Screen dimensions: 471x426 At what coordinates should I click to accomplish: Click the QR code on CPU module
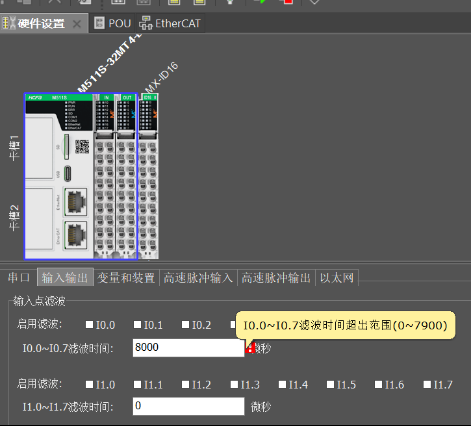(x=82, y=147)
